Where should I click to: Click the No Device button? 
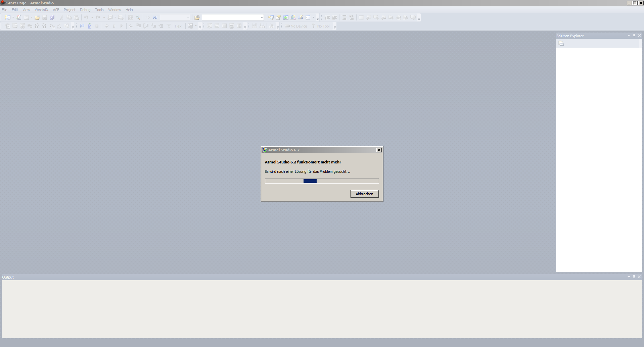tap(296, 26)
